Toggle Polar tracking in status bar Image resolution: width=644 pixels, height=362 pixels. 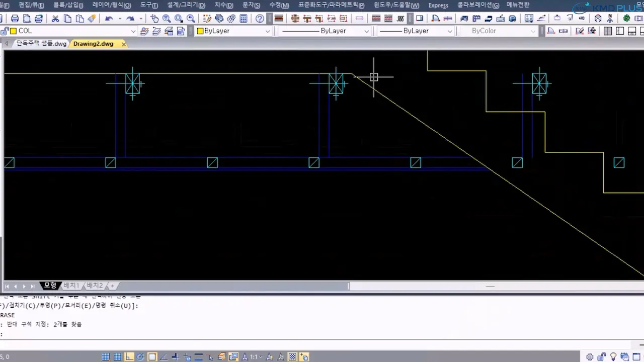(x=140, y=357)
